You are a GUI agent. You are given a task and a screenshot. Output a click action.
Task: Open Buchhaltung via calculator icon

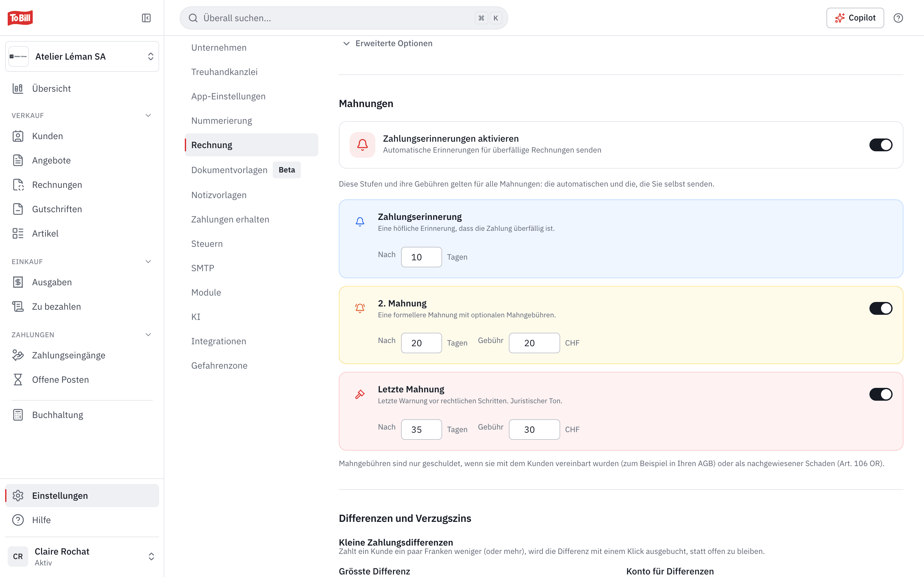point(18,415)
